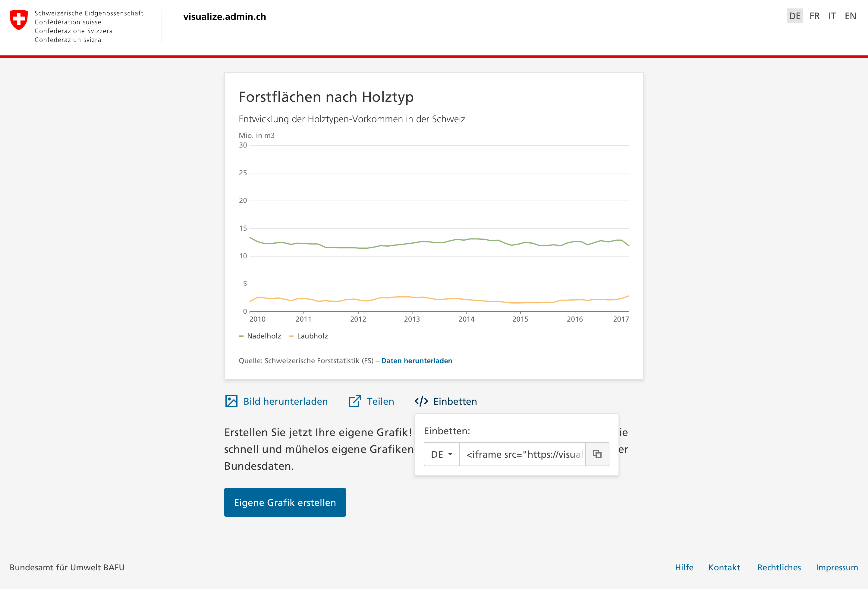
Task: Click into the iframe embed code field
Action: point(523,454)
